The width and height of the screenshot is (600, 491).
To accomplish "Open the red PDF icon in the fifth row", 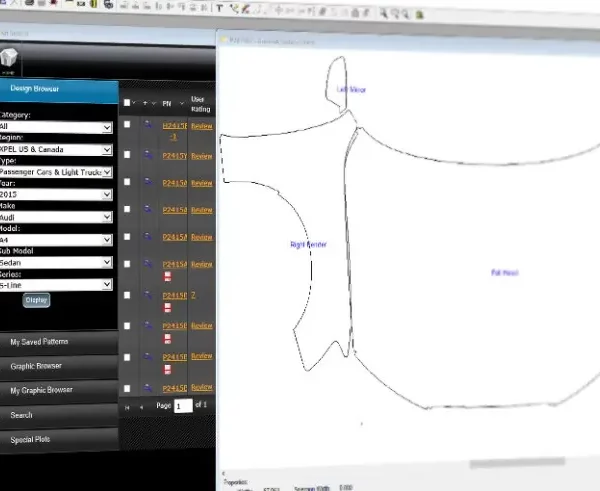I will pos(168,275).
